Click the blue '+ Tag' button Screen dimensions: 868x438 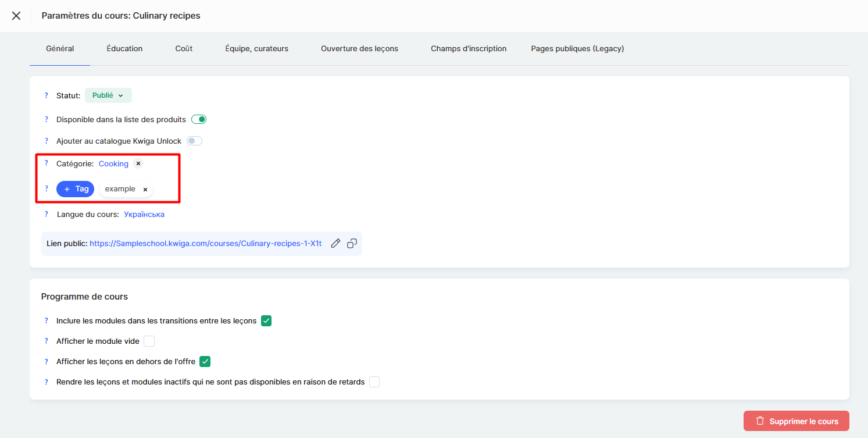75,189
